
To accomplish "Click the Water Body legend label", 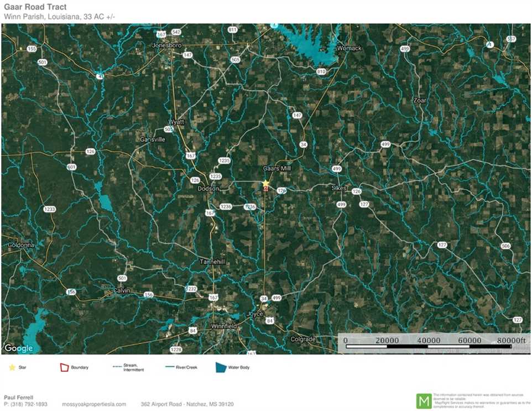I will pyautogui.click(x=239, y=367).
